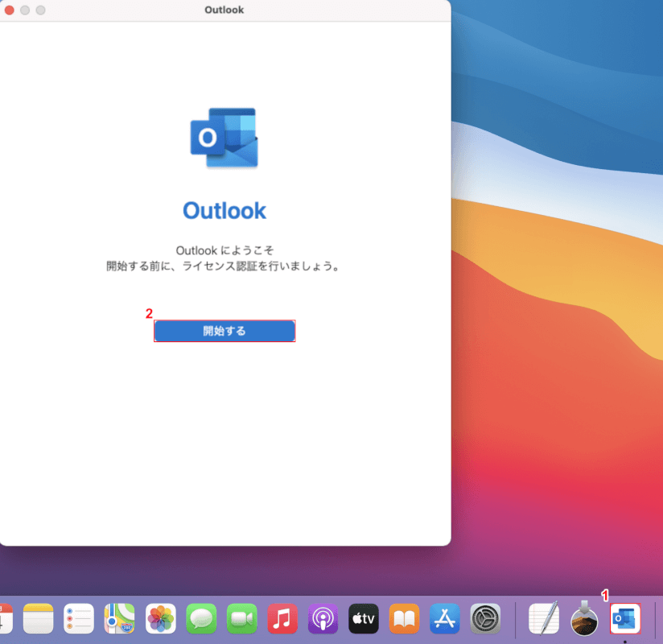
Task: Open the Apple TV app in the Dock
Action: (364, 618)
